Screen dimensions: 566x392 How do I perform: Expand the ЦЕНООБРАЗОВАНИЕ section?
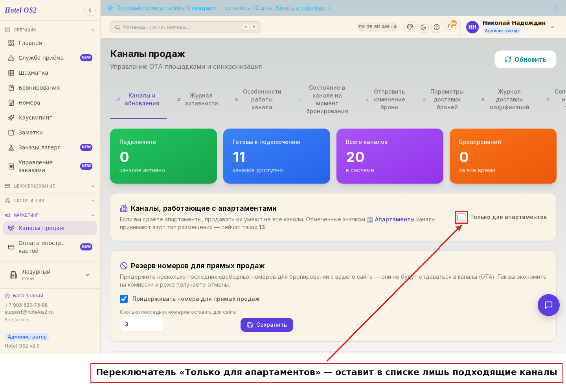50,186
